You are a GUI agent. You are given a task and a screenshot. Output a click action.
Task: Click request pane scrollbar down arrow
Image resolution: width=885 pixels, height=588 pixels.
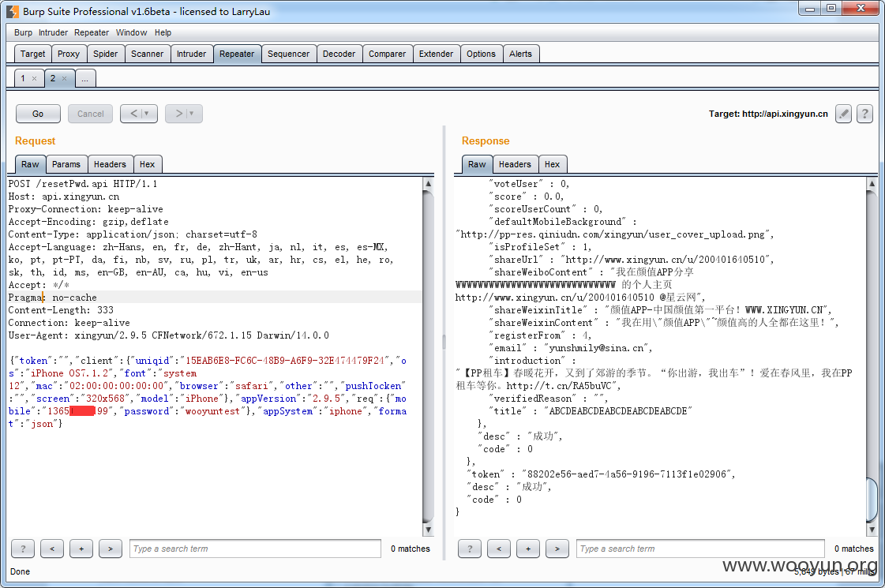(x=429, y=530)
